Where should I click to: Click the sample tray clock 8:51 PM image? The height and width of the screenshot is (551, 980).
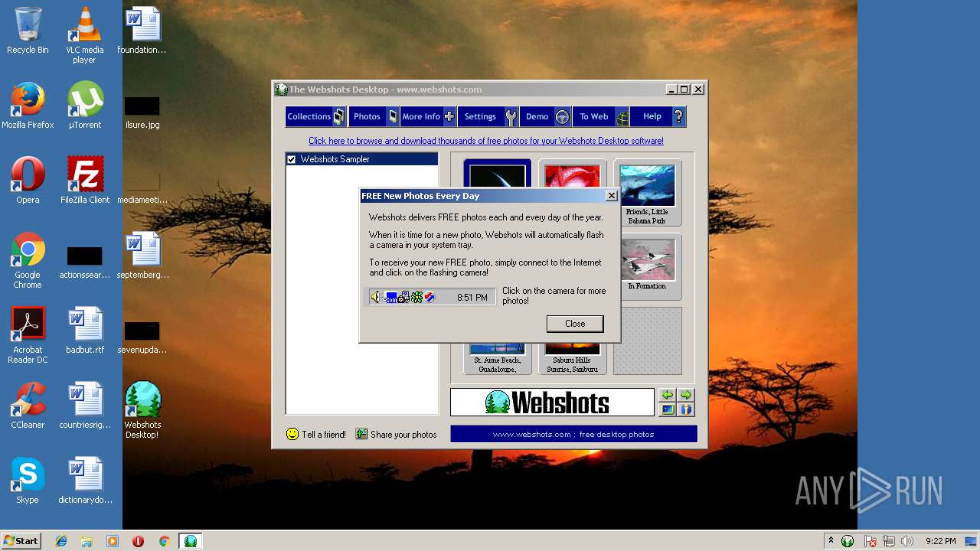click(x=432, y=297)
